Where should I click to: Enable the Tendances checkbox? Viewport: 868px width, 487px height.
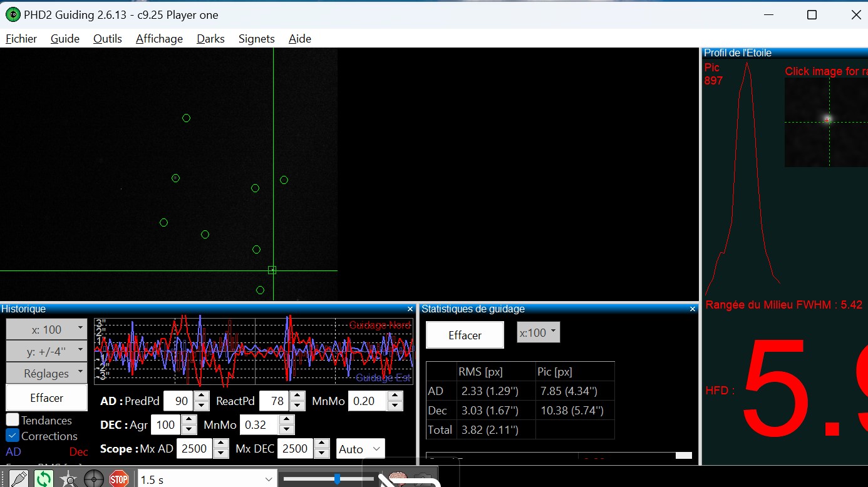coord(13,420)
